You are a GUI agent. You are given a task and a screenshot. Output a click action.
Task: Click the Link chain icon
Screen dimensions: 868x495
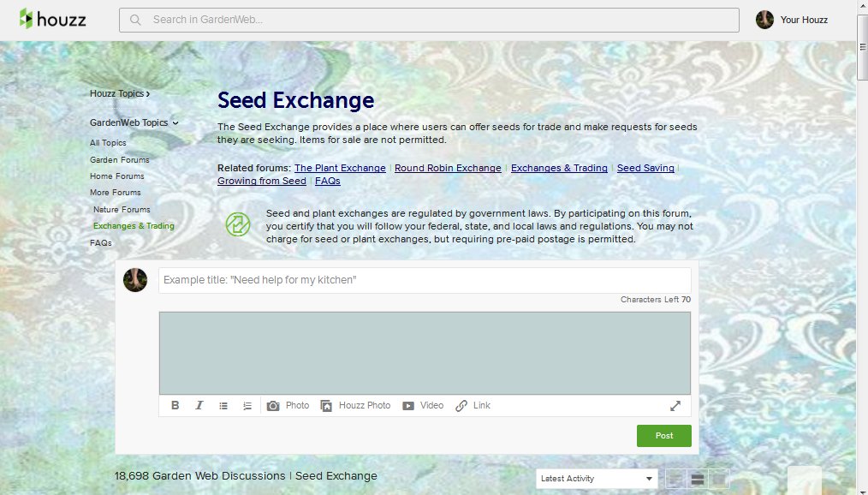461,406
